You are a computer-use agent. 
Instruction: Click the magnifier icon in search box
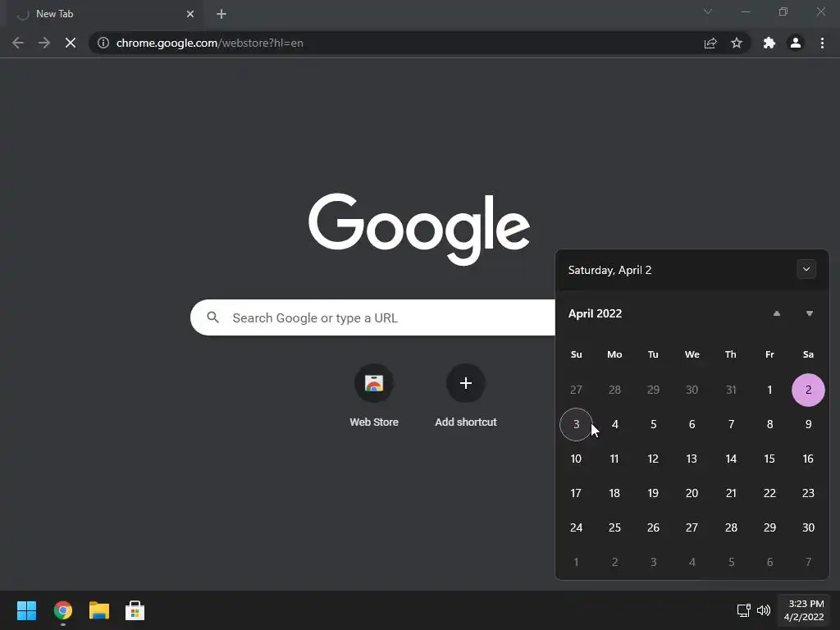point(212,317)
